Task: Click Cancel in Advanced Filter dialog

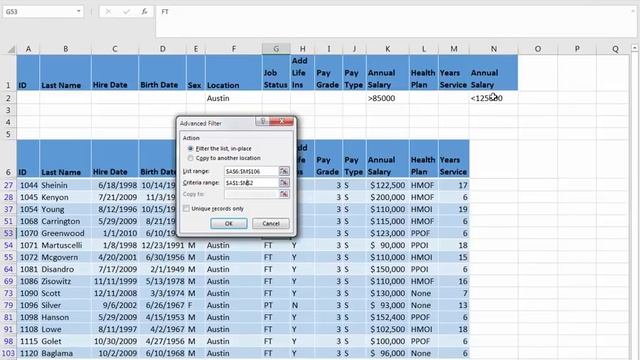Action: [x=271, y=223]
